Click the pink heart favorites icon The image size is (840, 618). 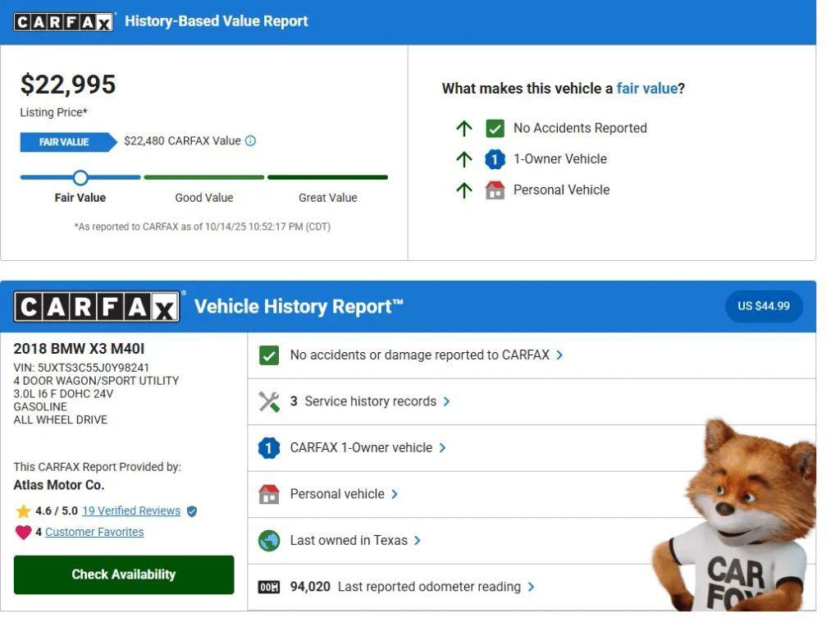pyautogui.click(x=23, y=533)
